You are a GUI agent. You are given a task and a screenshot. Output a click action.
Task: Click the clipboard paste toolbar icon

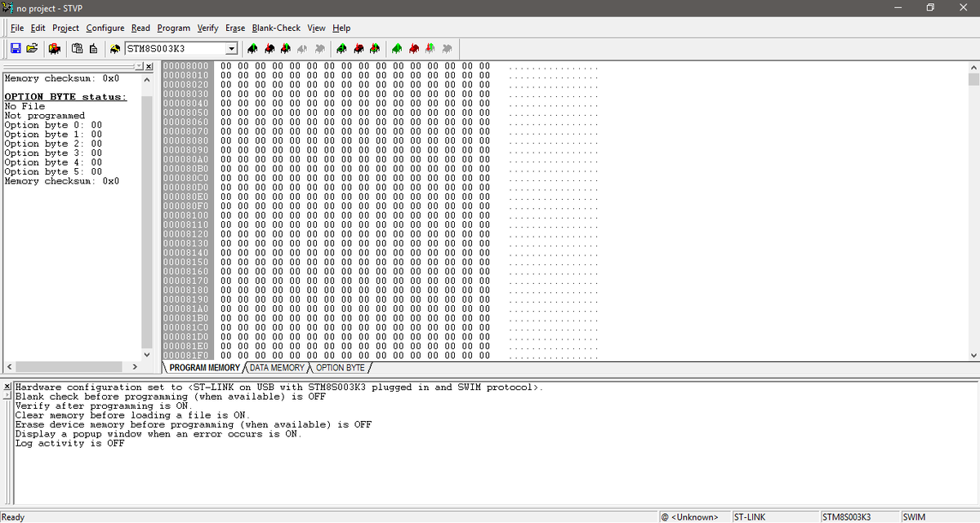click(77, 48)
